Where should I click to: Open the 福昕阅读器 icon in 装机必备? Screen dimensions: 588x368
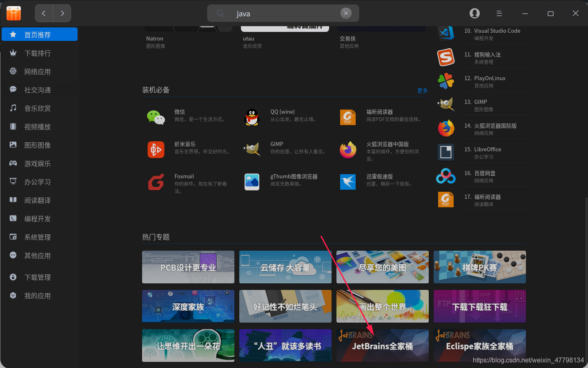tap(348, 117)
